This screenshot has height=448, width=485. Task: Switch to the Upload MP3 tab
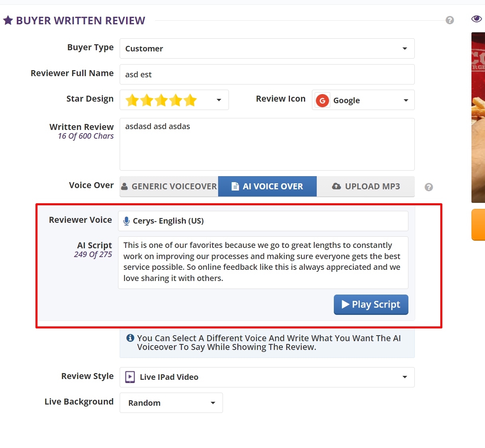[366, 187]
